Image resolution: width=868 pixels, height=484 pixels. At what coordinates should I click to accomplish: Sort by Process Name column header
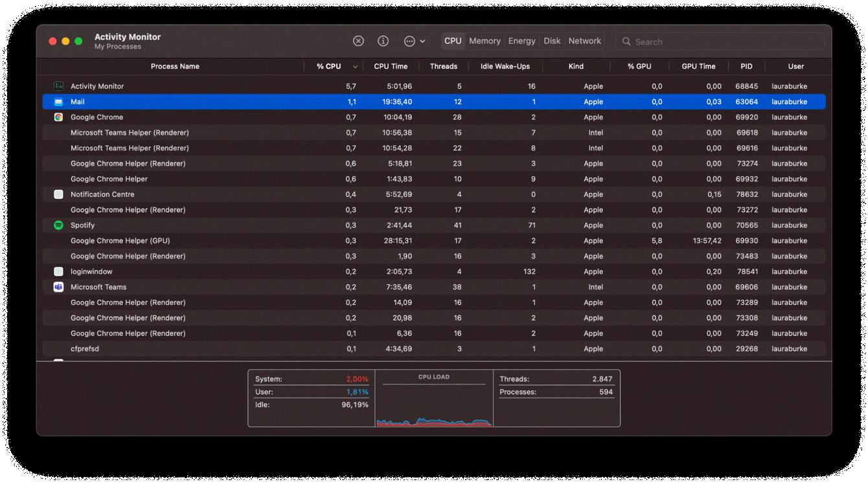(x=175, y=66)
